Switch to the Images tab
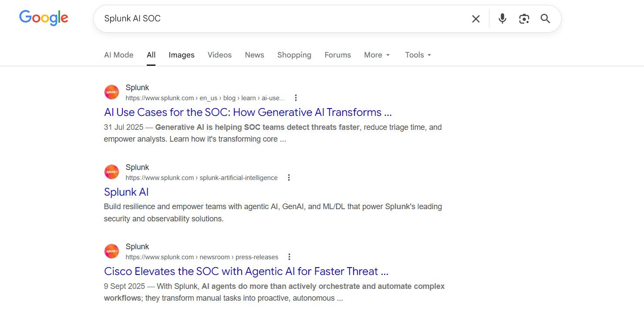The height and width of the screenshot is (312, 644). (181, 55)
